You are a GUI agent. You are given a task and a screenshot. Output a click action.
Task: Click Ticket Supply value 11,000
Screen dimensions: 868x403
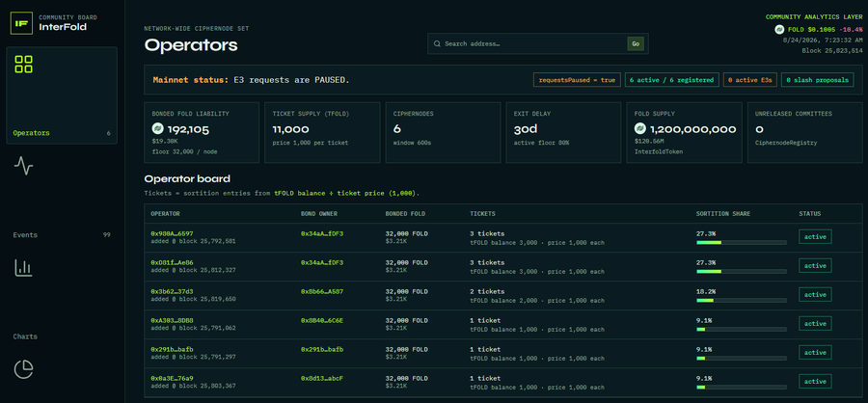coord(290,129)
